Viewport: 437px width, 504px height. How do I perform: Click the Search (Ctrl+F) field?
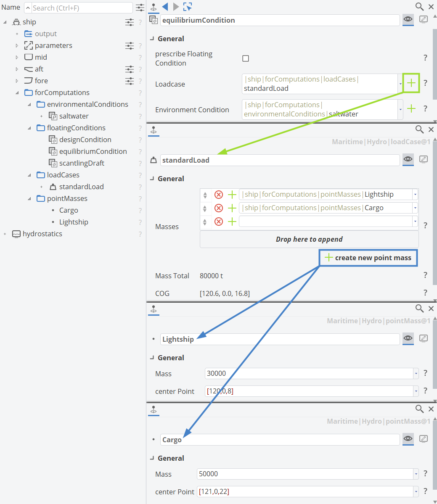tap(80, 8)
